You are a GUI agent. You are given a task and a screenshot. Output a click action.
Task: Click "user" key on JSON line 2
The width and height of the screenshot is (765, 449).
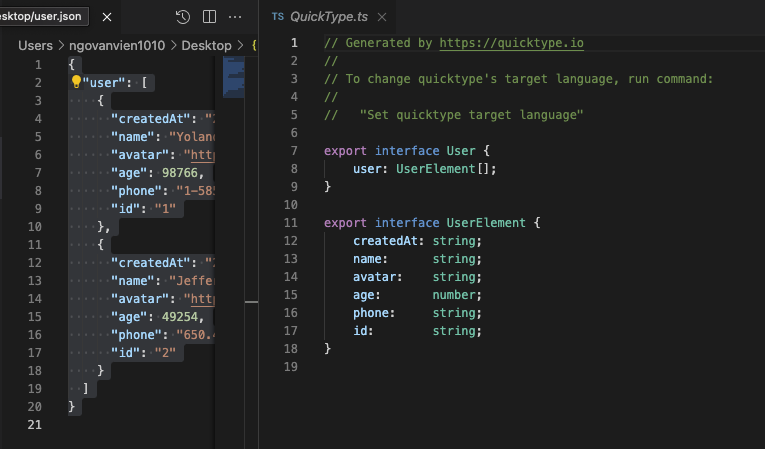(104, 83)
